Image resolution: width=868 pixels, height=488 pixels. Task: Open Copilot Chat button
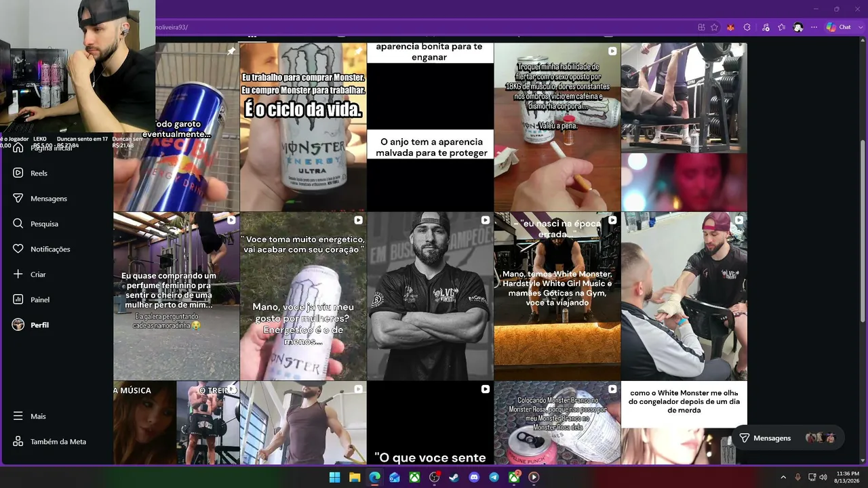pyautogui.click(x=838, y=27)
